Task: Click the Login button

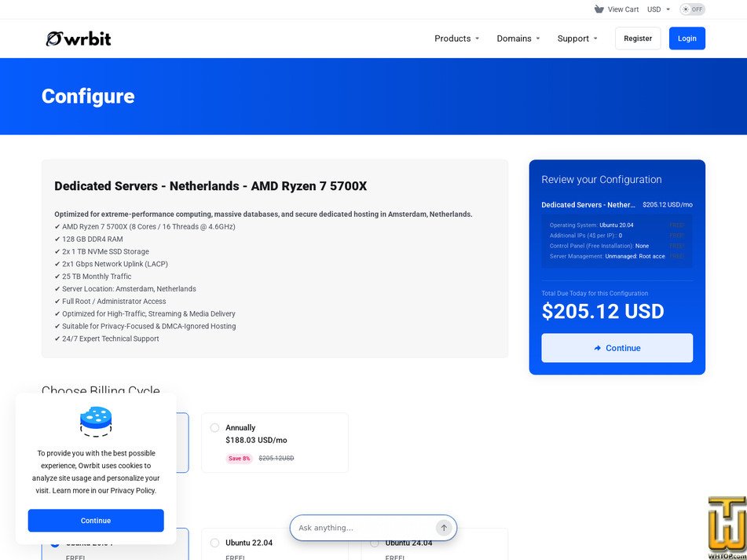Action: tap(687, 38)
